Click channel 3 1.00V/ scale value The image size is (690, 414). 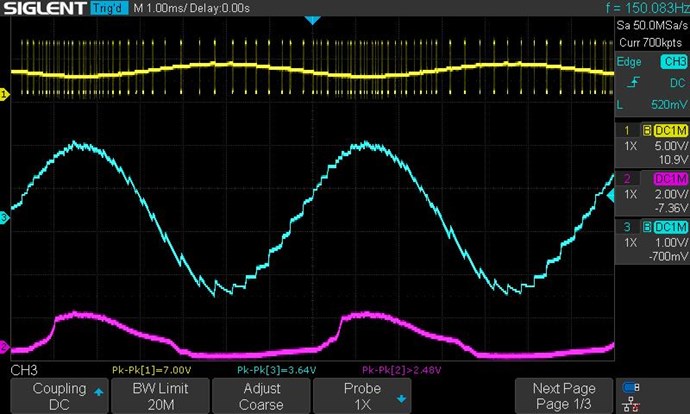tap(671, 242)
